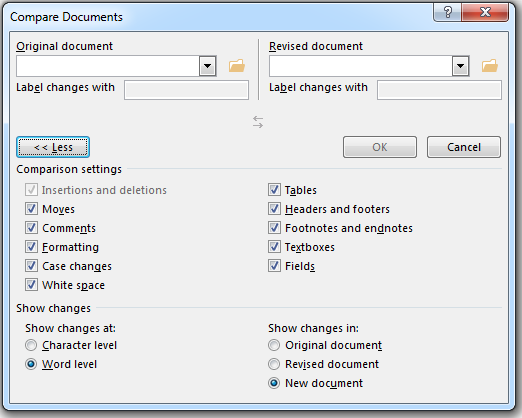
Task: Click the Cancel button
Action: click(x=464, y=147)
